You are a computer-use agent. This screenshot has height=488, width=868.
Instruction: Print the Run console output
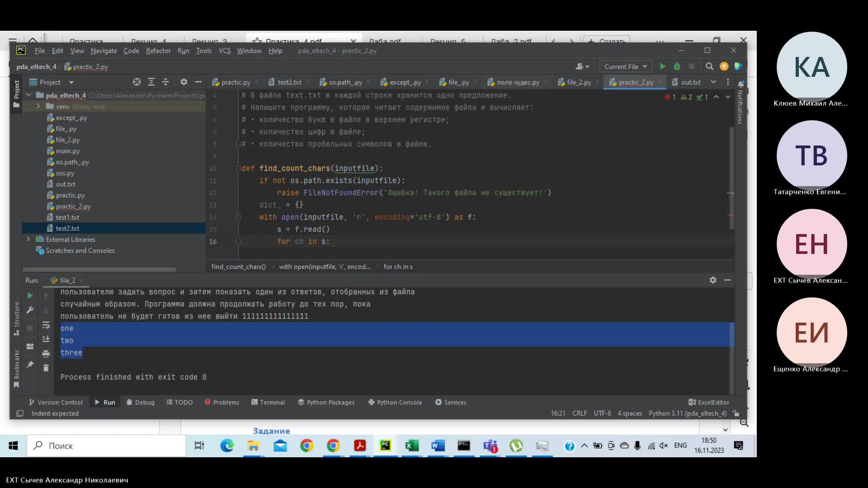(x=46, y=353)
